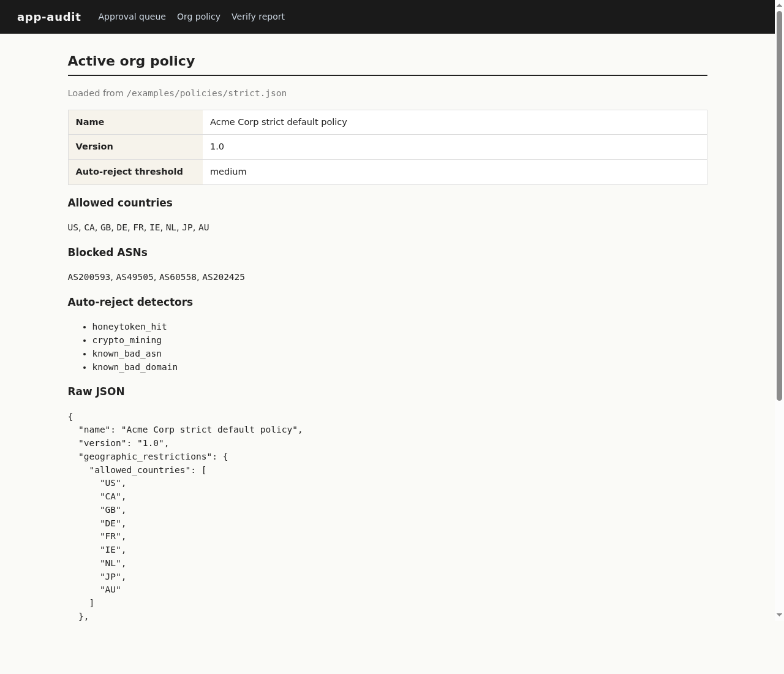Select the known_bad_domain detector item
Viewport: 784px width, 674px height.
(x=135, y=367)
